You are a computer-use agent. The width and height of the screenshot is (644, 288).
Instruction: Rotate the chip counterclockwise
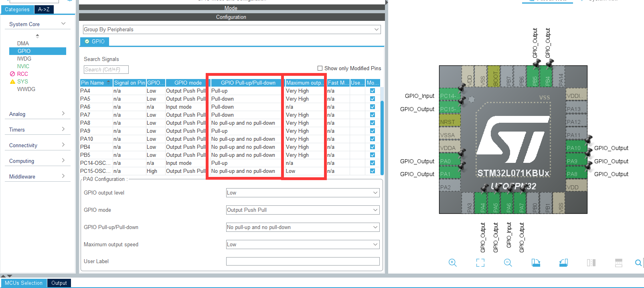click(563, 263)
